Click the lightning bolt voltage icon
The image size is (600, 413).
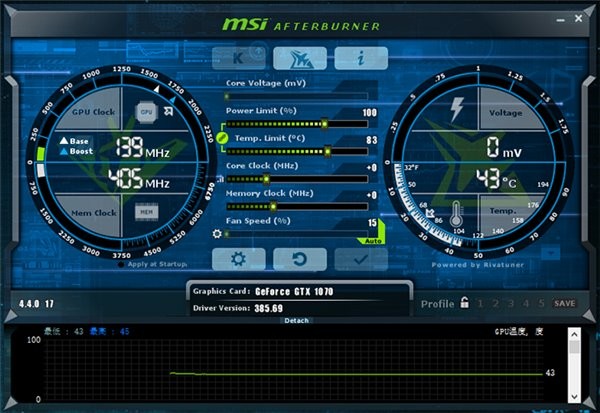tap(457, 109)
